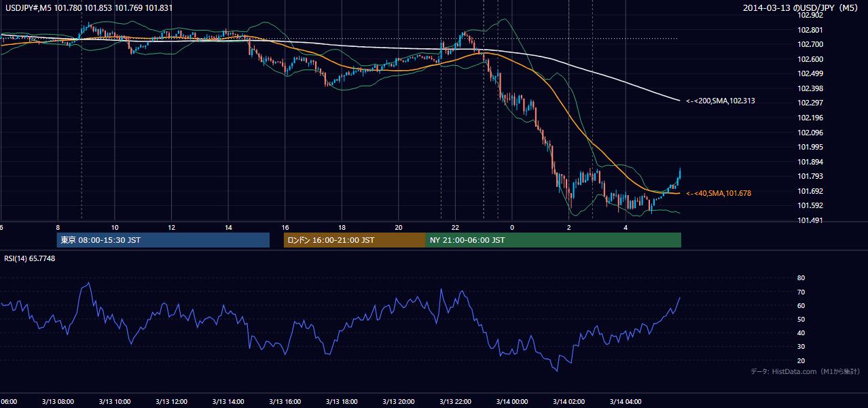Click the hour label 8 under price chart
This screenshot has width=868, height=408.
58,228
